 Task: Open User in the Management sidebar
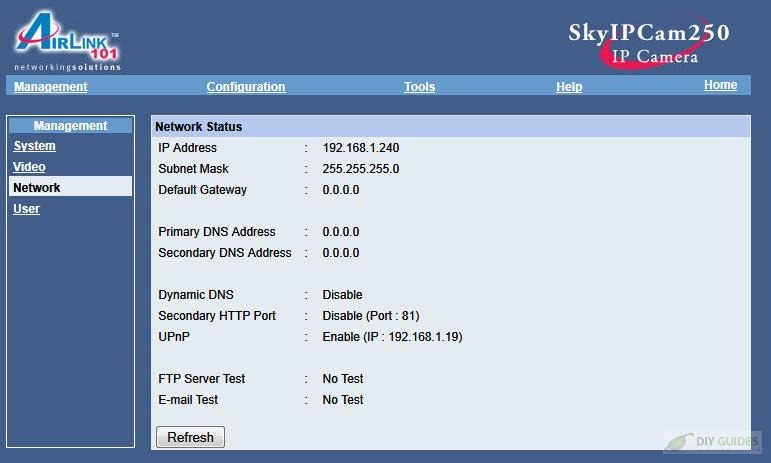point(27,209)
